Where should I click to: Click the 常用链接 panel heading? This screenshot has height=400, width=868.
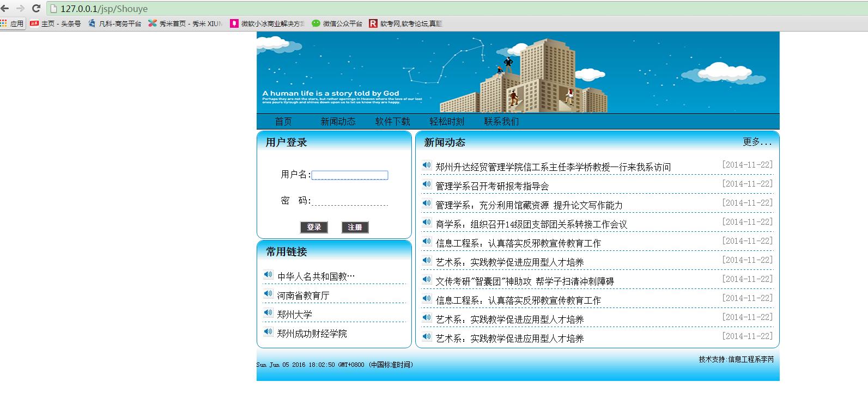click(x=286, y=252)
